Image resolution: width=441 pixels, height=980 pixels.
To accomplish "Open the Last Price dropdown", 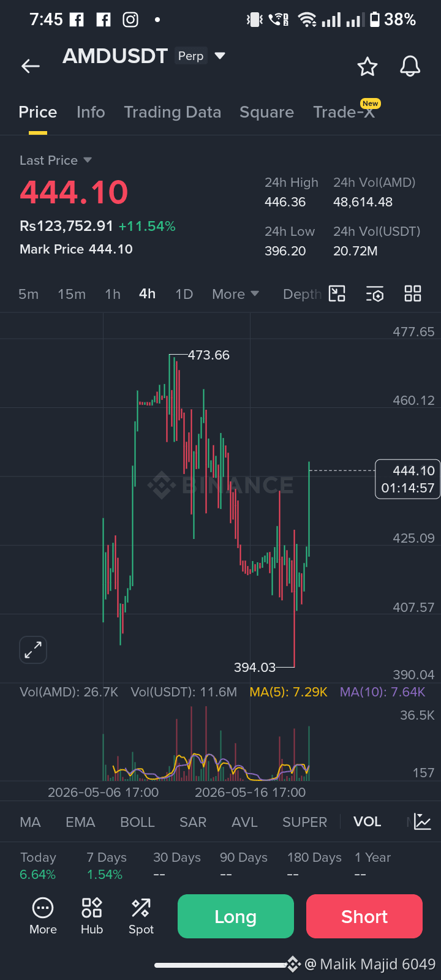I will [x=56, y=160].
